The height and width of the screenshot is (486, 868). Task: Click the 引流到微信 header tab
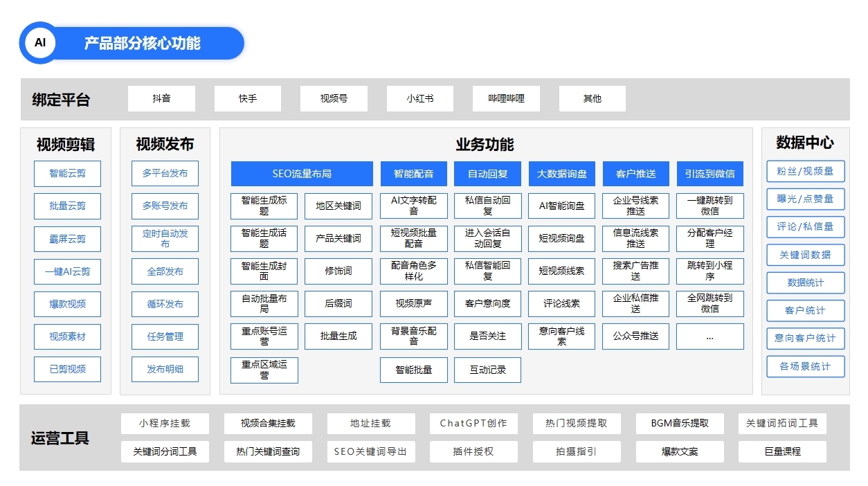click(x=709, y=174)
